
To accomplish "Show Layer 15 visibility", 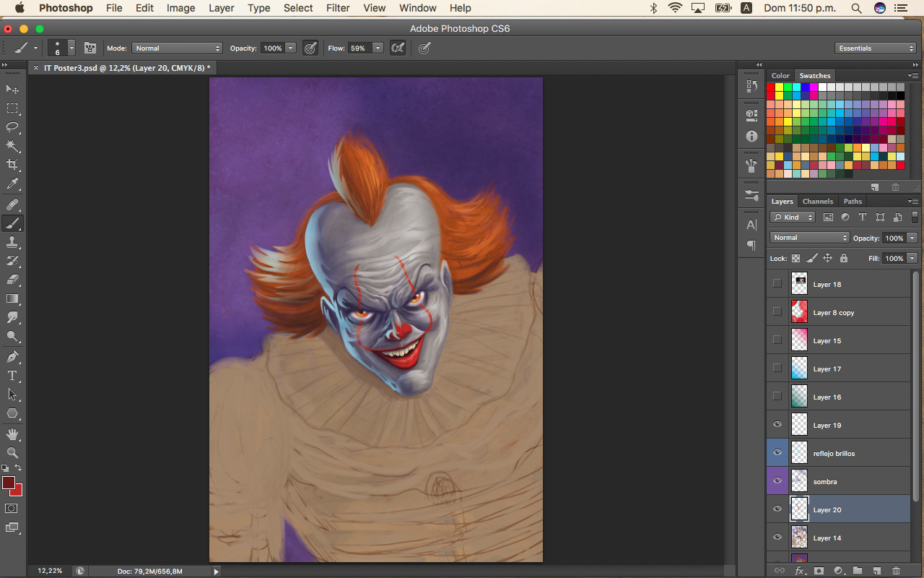I will pyautogui.click(x=777, y=340).
